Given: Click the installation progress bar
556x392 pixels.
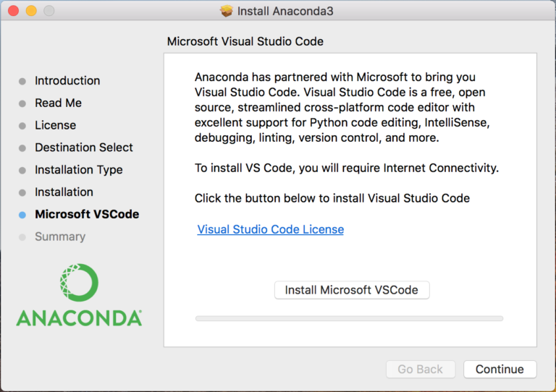Looking at the screenshot, I should [x=349, y=318].
